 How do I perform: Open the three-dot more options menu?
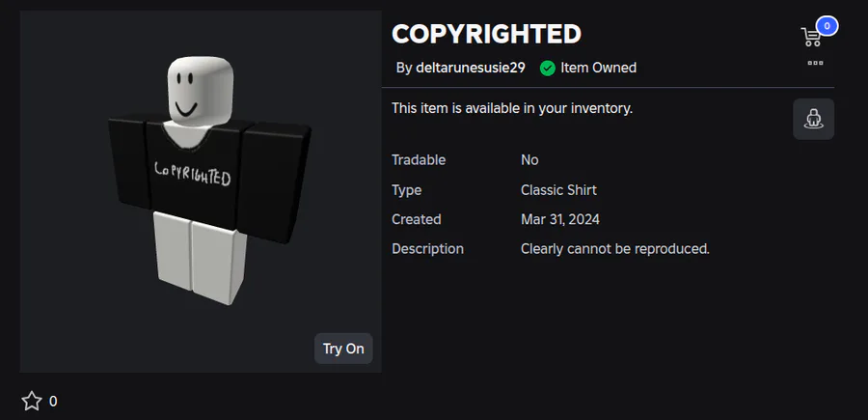(815, 63)
